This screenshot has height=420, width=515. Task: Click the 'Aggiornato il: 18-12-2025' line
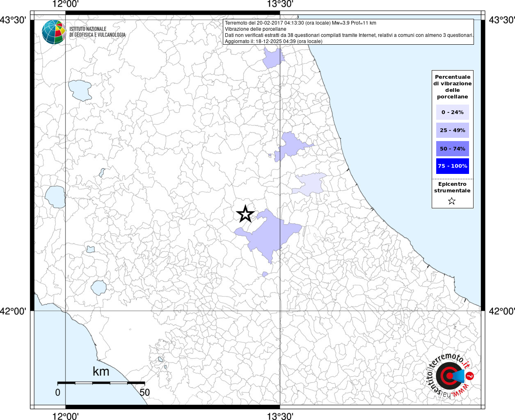coord(273,41)
